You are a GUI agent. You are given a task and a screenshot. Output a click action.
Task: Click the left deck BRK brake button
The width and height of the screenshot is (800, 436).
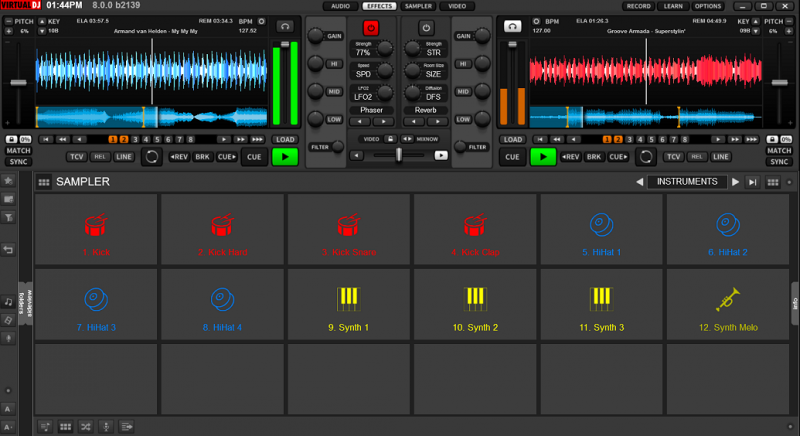coord(203,157)
